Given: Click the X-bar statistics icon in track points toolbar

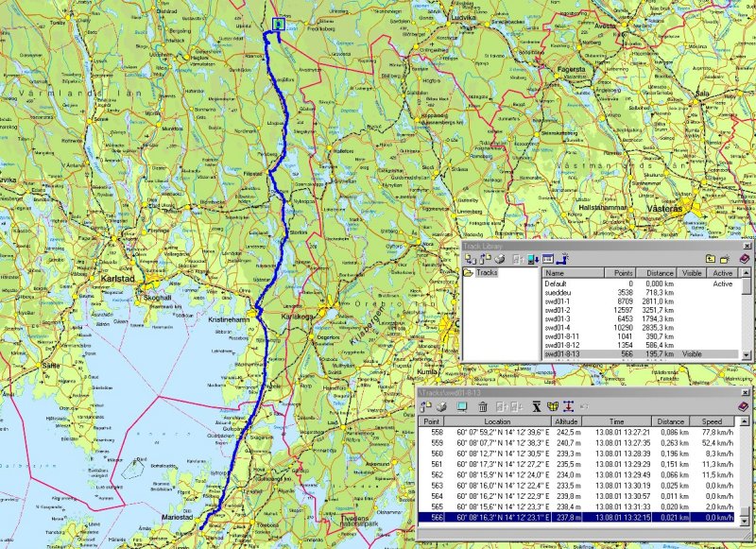Looking at the screenshot, I should (537, 407).
